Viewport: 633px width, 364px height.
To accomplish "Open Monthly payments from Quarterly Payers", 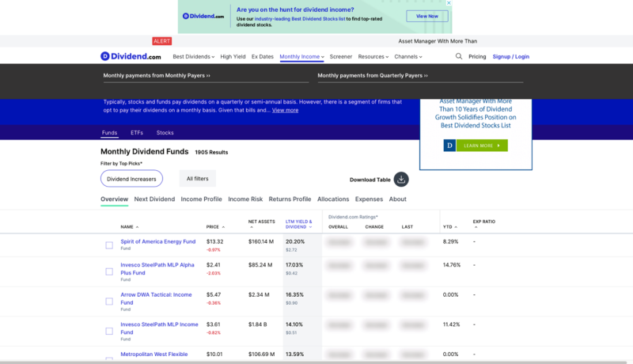I will [x=373, y=75].
